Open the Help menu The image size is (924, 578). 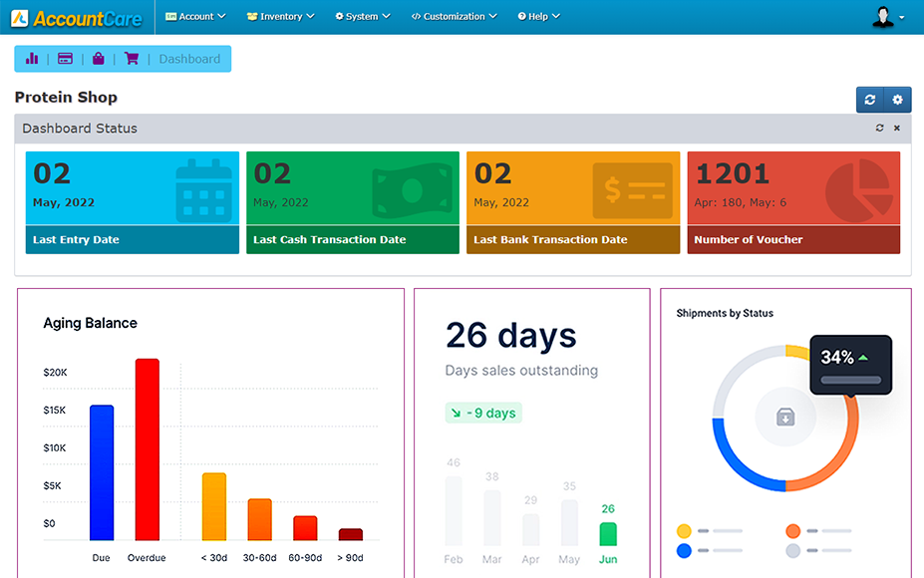point(538,17)
